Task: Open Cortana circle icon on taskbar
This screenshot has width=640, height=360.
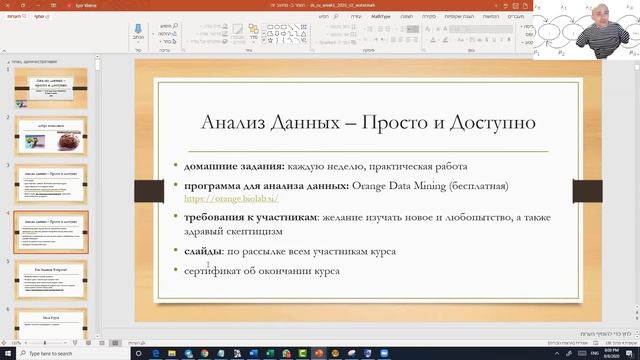Action: (139, 353)
